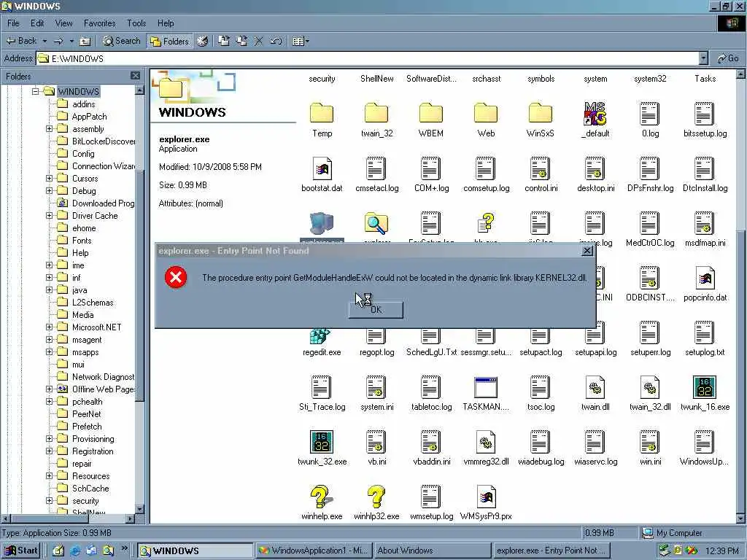Click the Search toolbar button
This screenshot has height=560, width=747.
122,42
